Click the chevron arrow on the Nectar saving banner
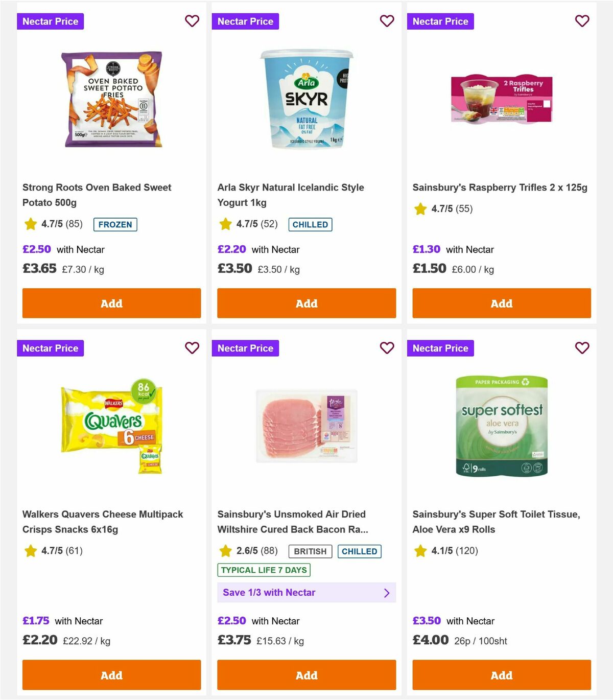This screenshot has width=613, height=700. point(387,592)
